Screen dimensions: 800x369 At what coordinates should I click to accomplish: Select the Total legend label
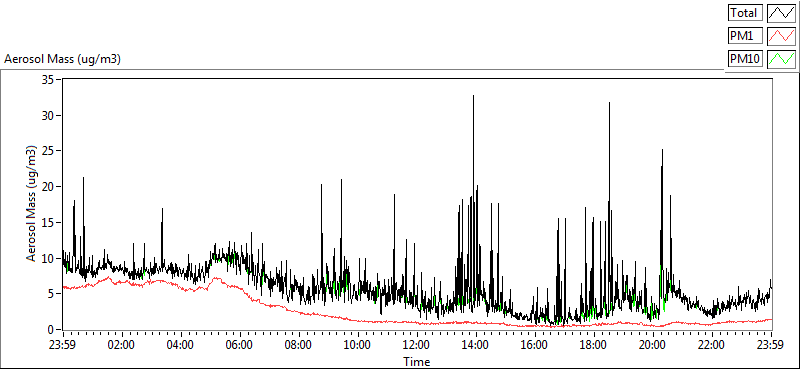point(745,12)
